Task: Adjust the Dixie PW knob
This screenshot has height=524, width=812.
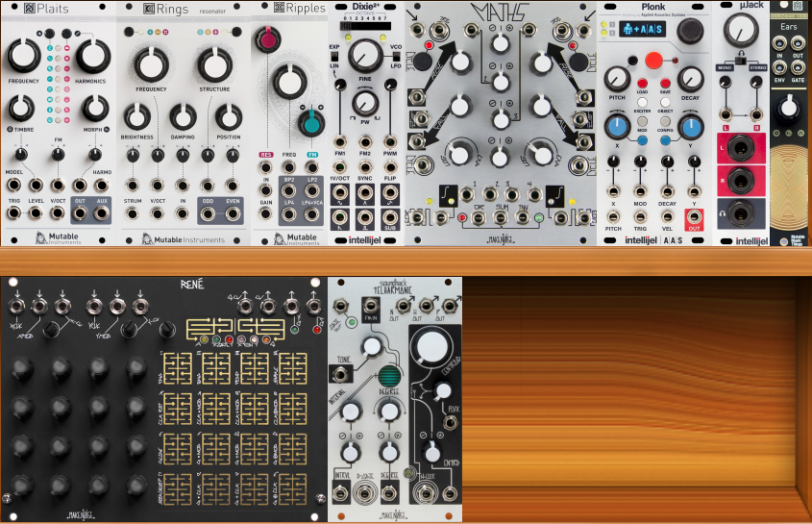Action: click(x=365, y=103)
